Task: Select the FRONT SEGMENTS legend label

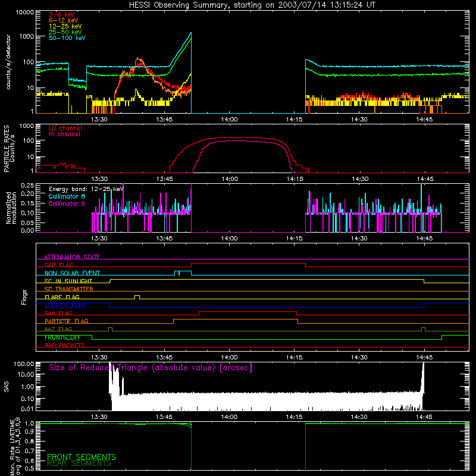Action: tap(82, 457)
